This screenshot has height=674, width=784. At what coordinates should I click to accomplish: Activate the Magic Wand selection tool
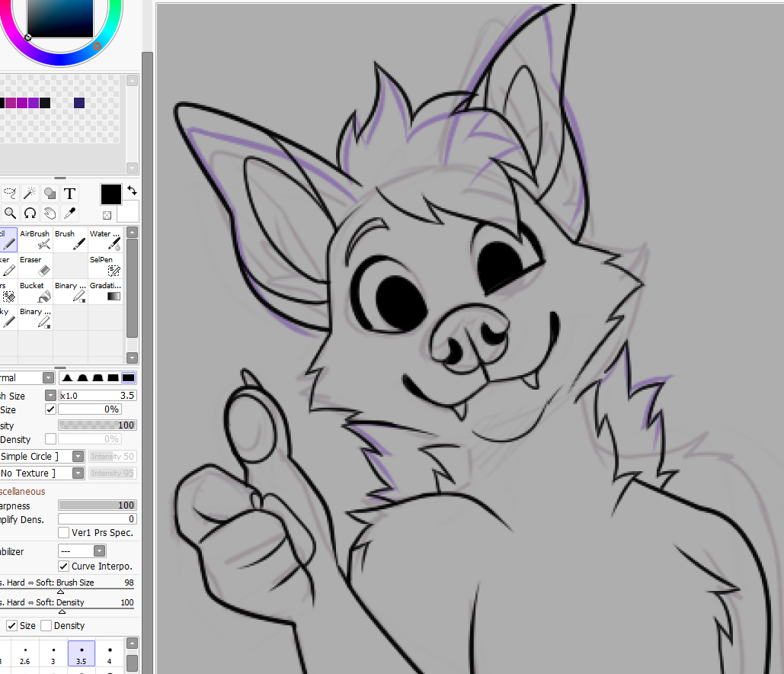tap(30, 193)
